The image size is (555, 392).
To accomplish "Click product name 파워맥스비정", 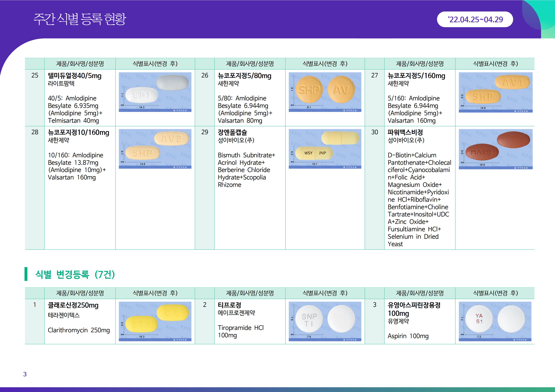I will click(x=405, y=132).
